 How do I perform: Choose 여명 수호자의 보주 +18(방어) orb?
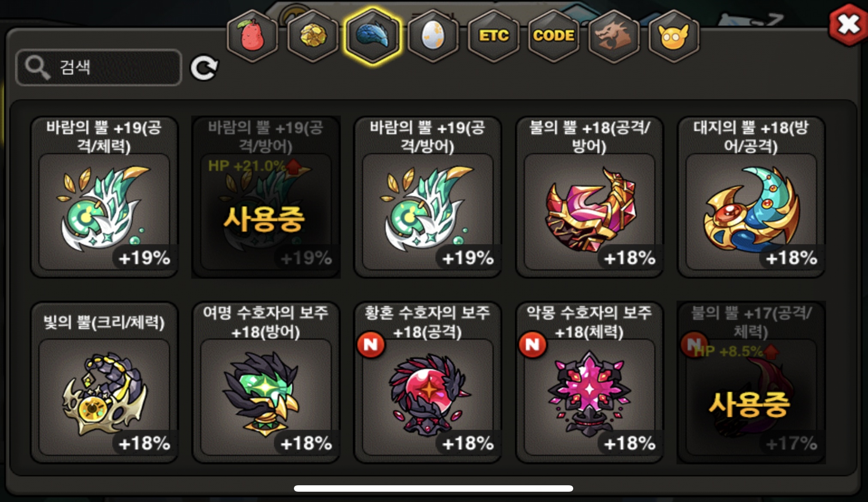click(266, 382)
